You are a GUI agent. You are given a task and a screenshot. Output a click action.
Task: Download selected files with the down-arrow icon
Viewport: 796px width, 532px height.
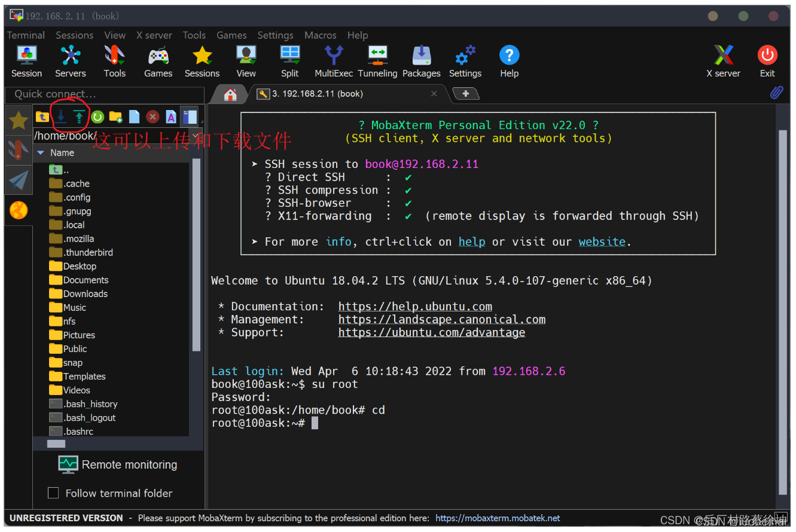coord(60,117)
